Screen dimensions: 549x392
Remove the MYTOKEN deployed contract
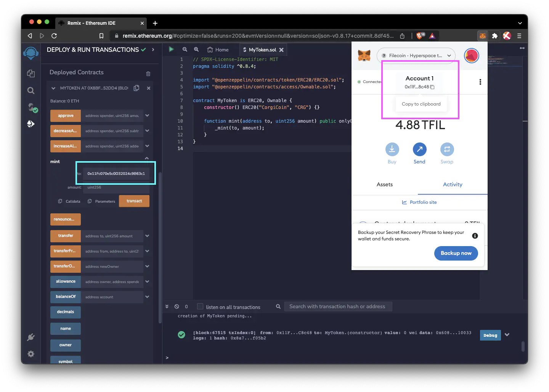[149, 88]
